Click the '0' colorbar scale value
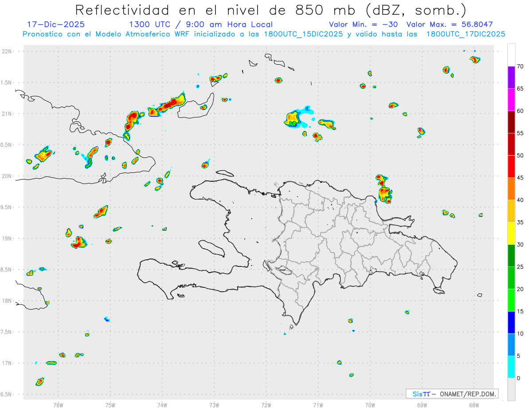Screen dimensions: 532x411 [519, 378]
